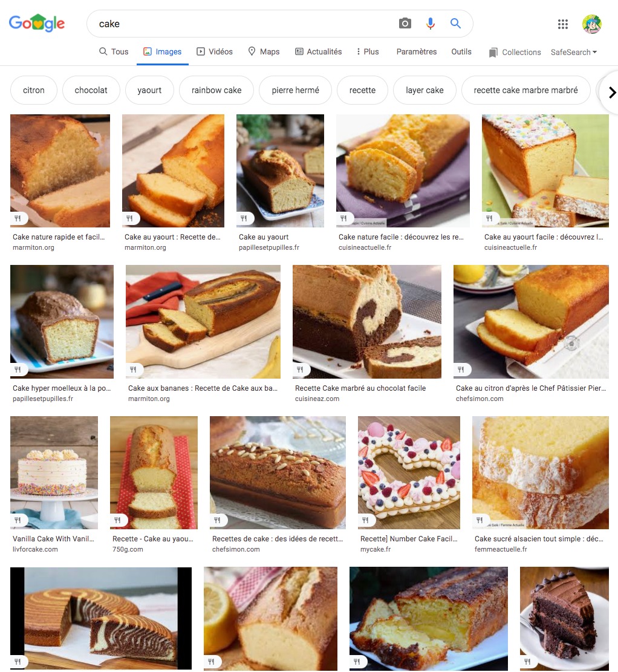Click the Google logo
The image size is (618, 672).
pos(37,23)
